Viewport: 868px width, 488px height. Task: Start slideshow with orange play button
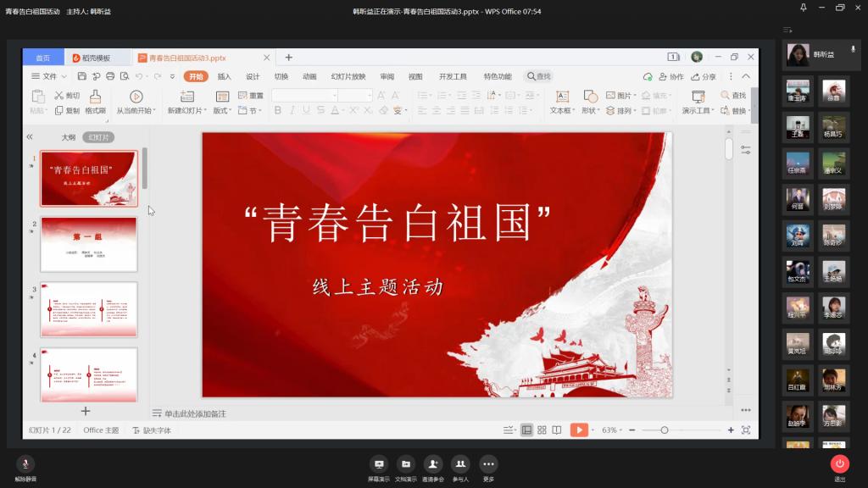(x=579, y=430)
